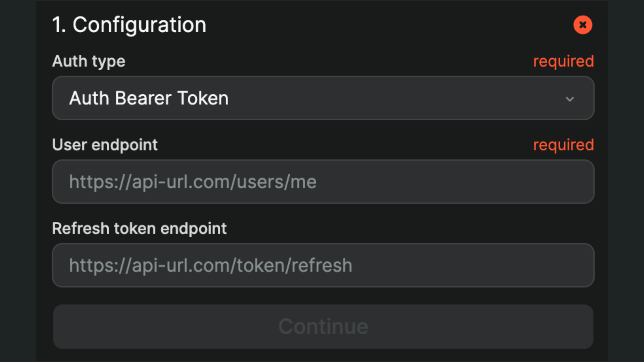Click the Configuration heading
The width and height of the screenshot is (644, 362).
click(129, 24)
